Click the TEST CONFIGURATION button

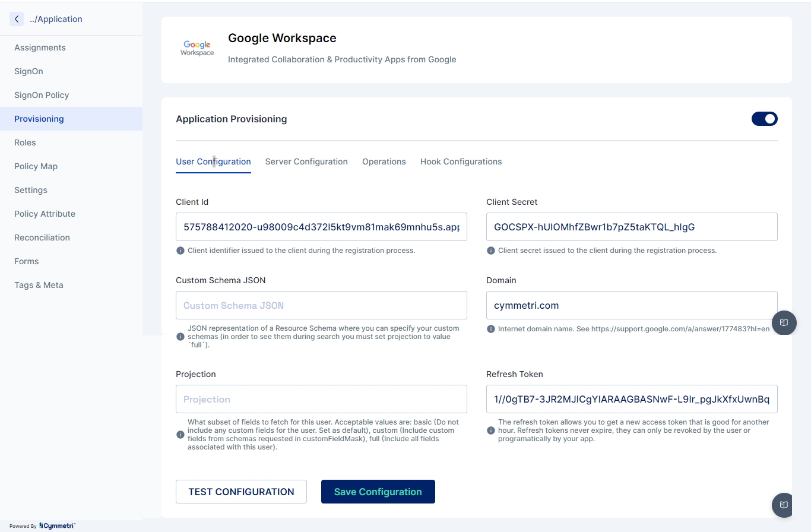tap(241, 492)
